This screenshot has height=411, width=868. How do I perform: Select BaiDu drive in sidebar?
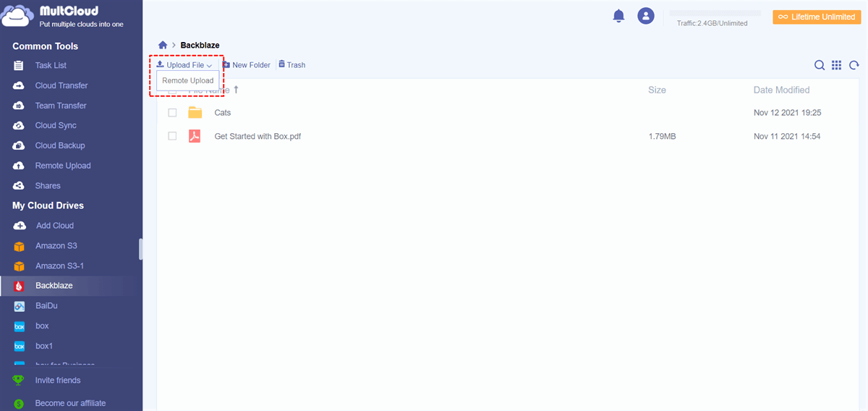(x=46, y=306)
